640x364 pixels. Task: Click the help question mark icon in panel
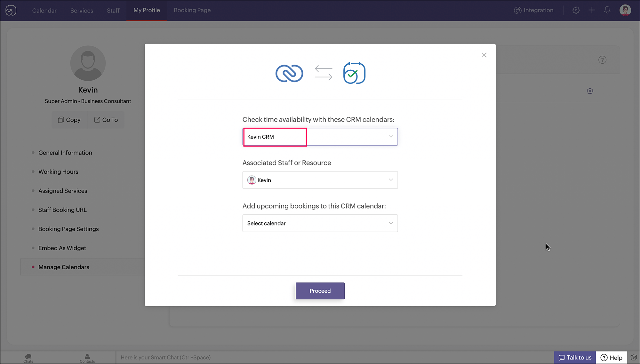602,60
